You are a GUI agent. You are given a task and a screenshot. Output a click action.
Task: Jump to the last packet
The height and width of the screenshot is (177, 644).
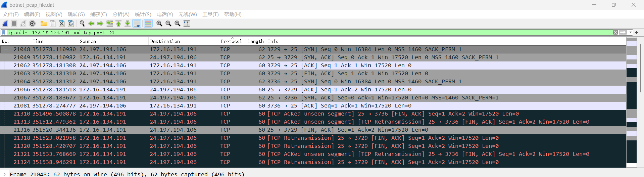(128, 24)
